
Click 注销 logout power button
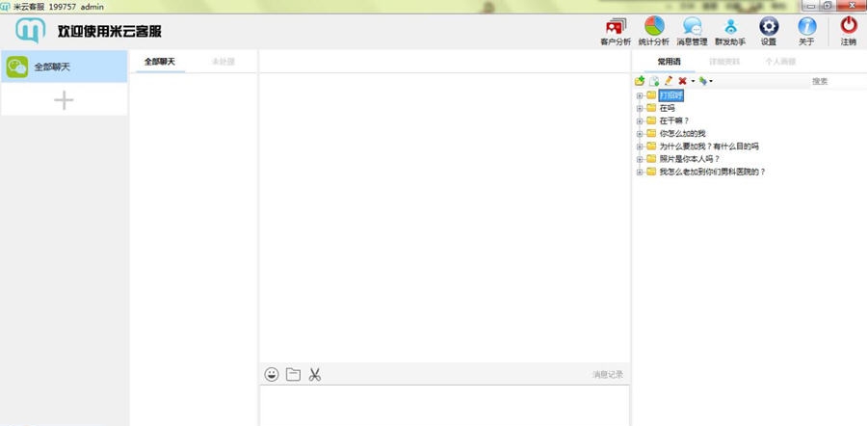pos(849,32)
